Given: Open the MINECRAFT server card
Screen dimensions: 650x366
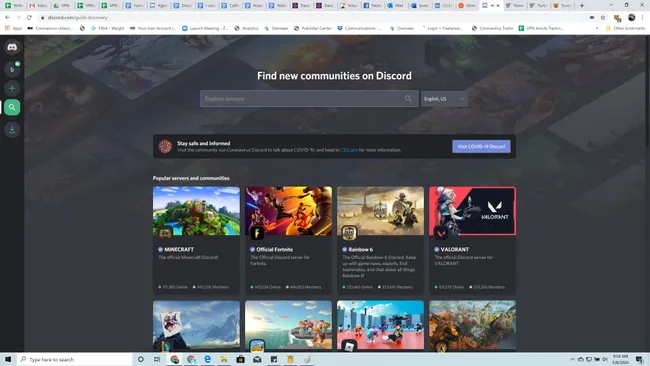Looking at the screenshot, I should 196,240.
